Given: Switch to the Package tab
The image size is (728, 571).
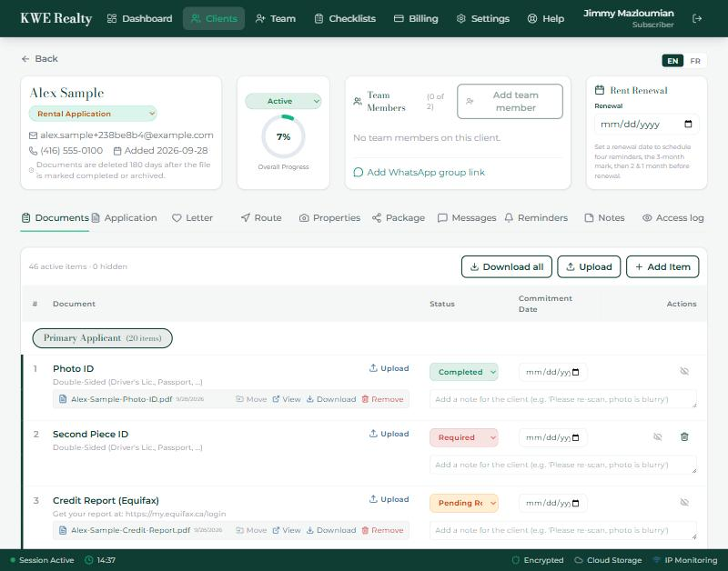Looking at the screenshot, I should 399,218.
